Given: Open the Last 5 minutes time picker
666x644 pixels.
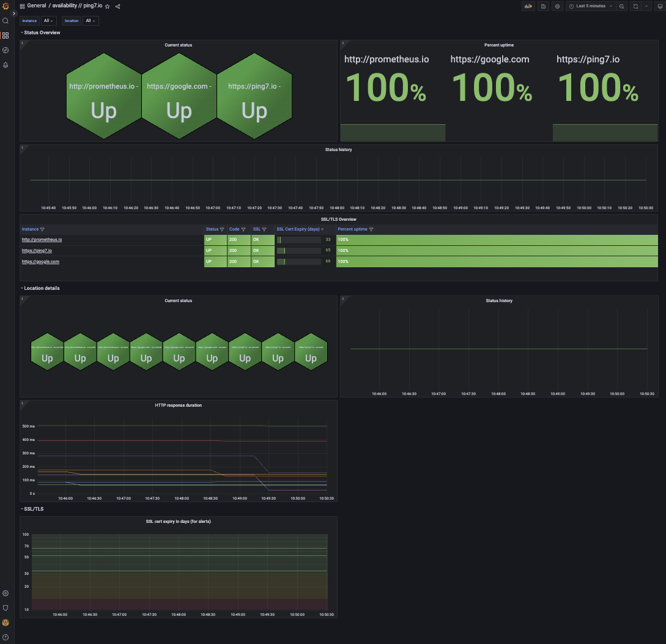Looking at the screenshot, I should 591,6.
